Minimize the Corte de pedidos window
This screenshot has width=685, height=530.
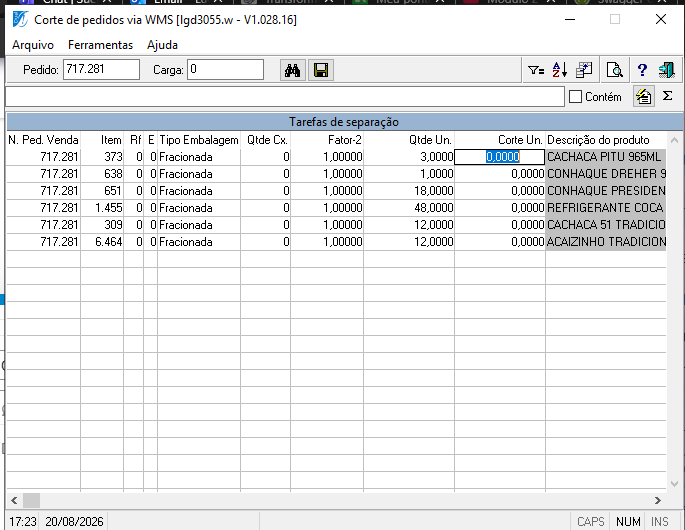coord(570,20)
